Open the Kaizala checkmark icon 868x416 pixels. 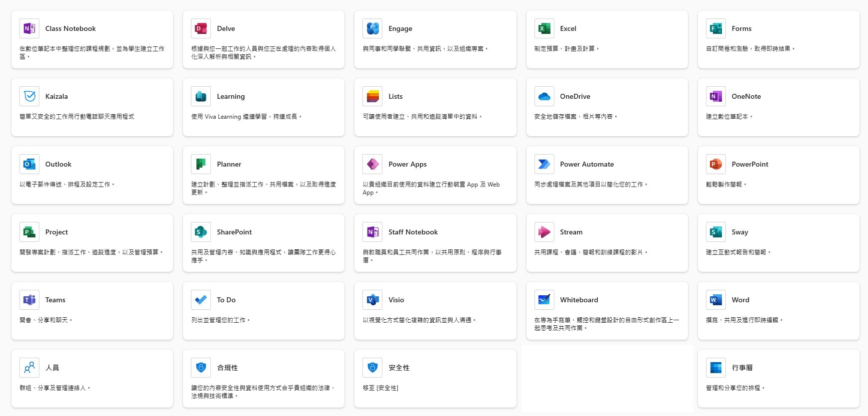pyautogui.click(x=29, y=96)
